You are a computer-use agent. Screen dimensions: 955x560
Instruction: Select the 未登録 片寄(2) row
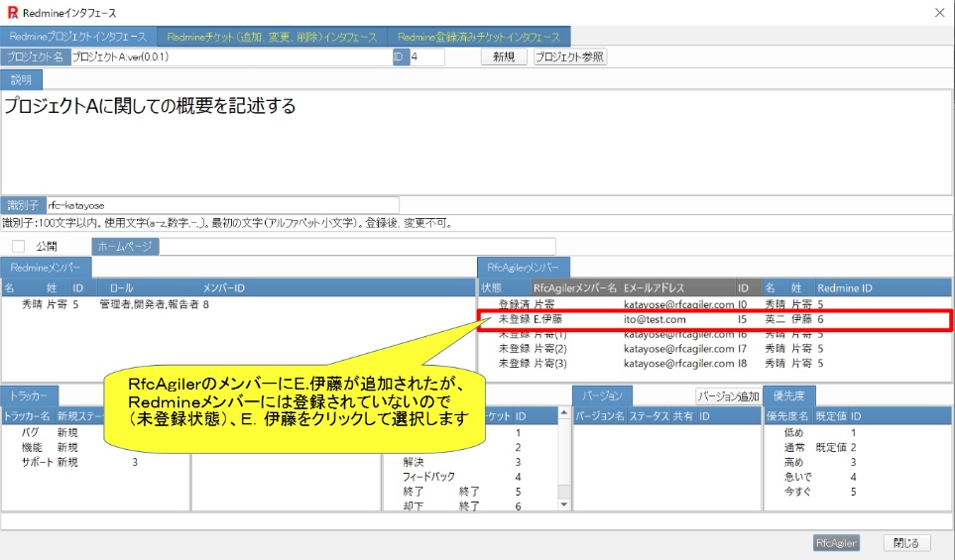714,348
